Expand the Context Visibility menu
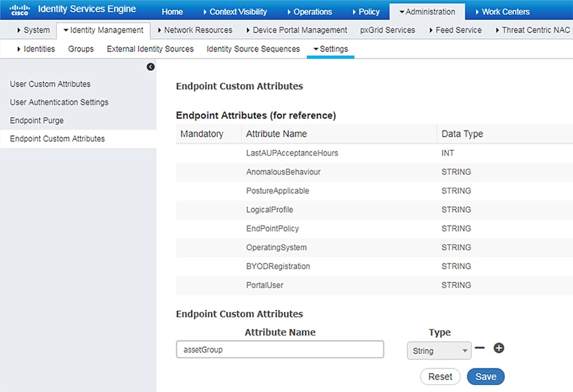This screenshot has height=392, width=573. [x=234, y=11]
